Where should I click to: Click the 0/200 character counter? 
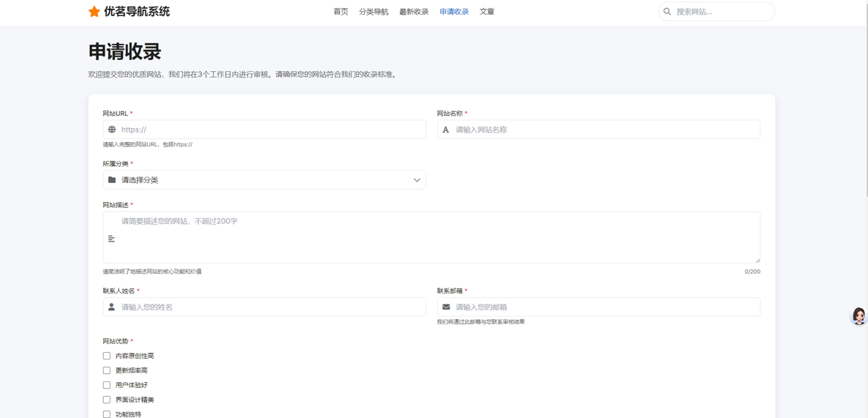(752, 272)
